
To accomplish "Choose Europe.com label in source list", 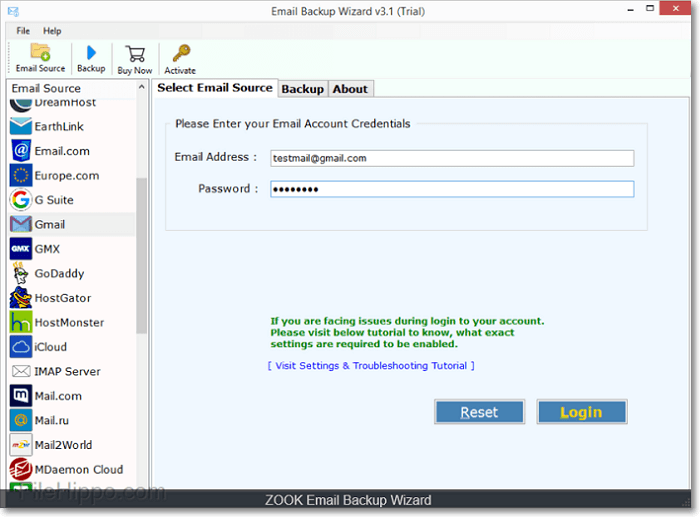I will pos(67,175).
